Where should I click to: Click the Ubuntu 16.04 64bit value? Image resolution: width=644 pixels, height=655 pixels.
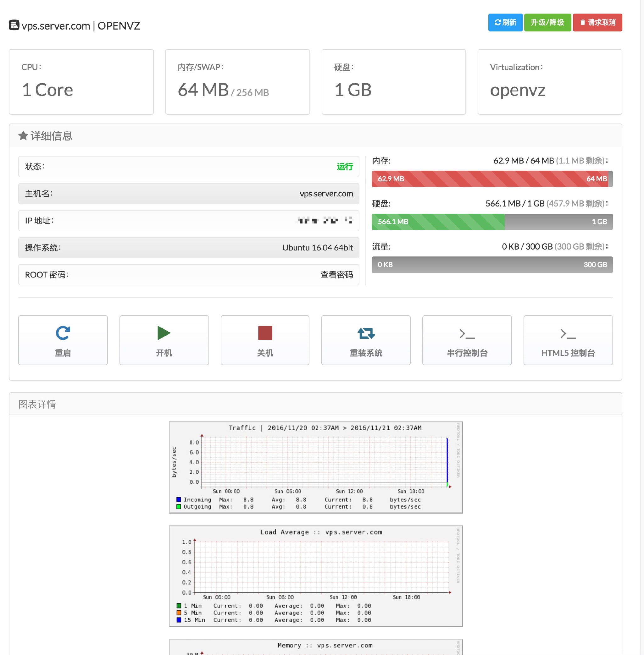(318, 248)
